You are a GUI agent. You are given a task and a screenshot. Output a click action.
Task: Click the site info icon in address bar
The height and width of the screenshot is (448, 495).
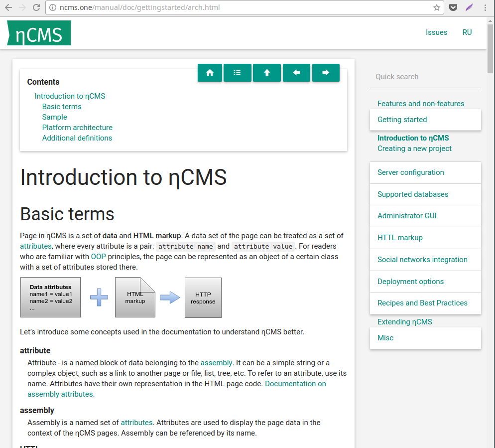click(x=53, y=7)
